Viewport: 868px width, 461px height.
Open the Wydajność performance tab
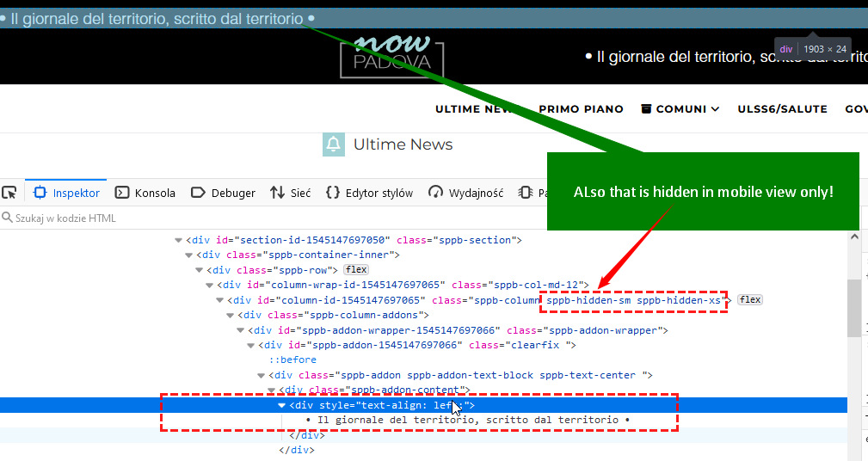[x=465, y=193]
